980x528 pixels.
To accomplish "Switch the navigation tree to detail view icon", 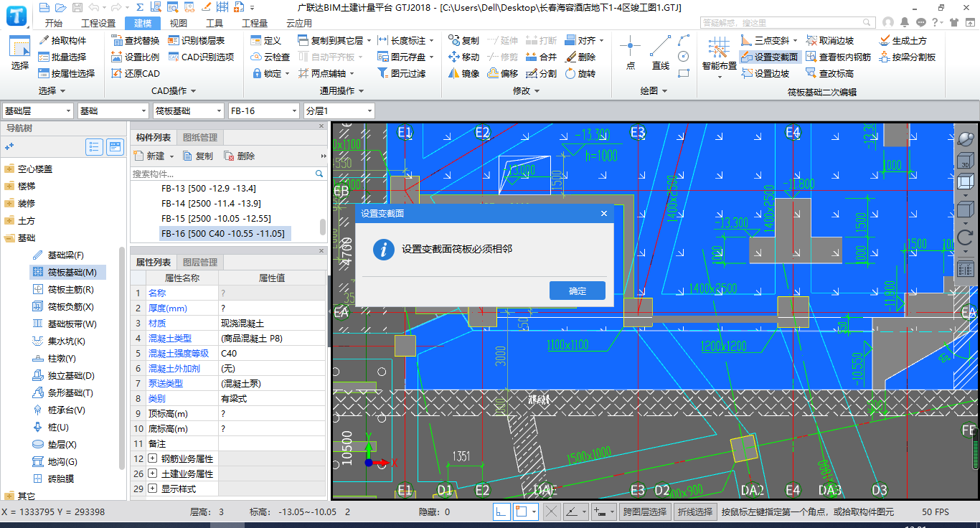I will click(x=115, y=147).
